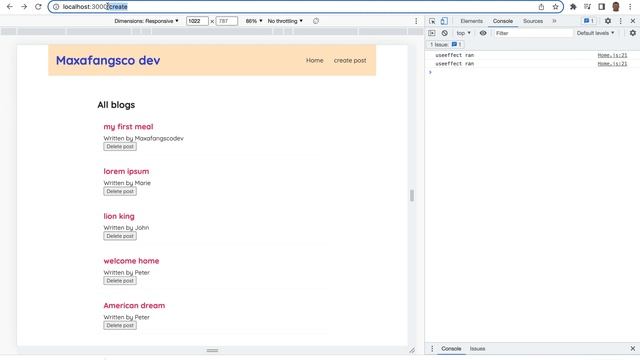640x360 pixels.
Task: Close the DevTools panel
Action: click(x=633, y=21)
